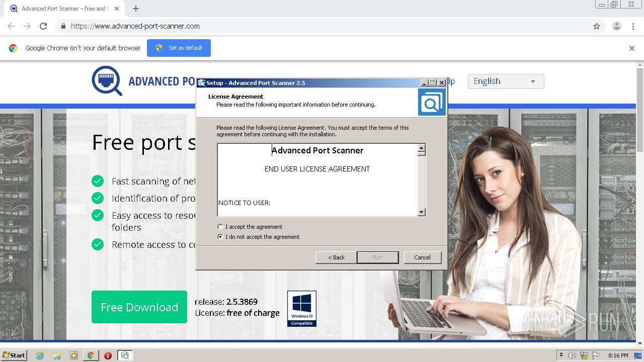Select 'I accept the agreement' radio button
Image resolution: width=644 pixels, height=362 pixels.
point(220,227)
